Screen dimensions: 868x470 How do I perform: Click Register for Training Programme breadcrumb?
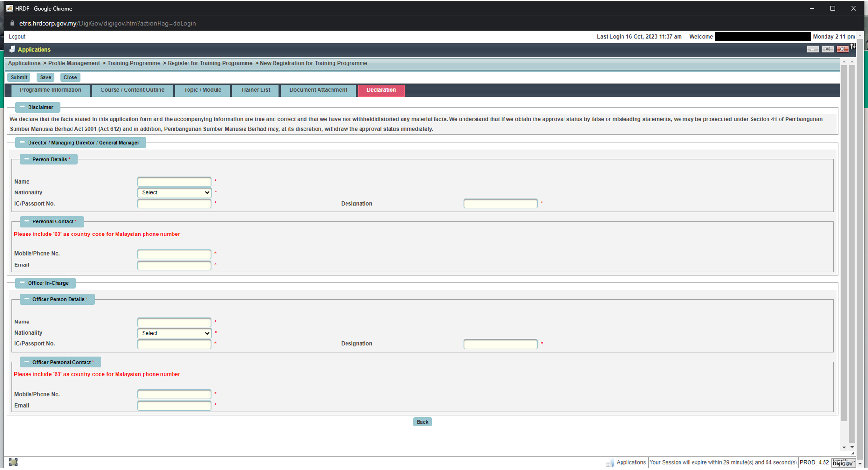210,63
